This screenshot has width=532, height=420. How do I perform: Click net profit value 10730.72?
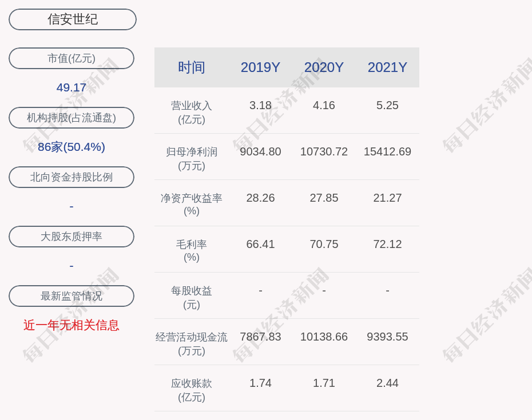click(x=324, y=151)
